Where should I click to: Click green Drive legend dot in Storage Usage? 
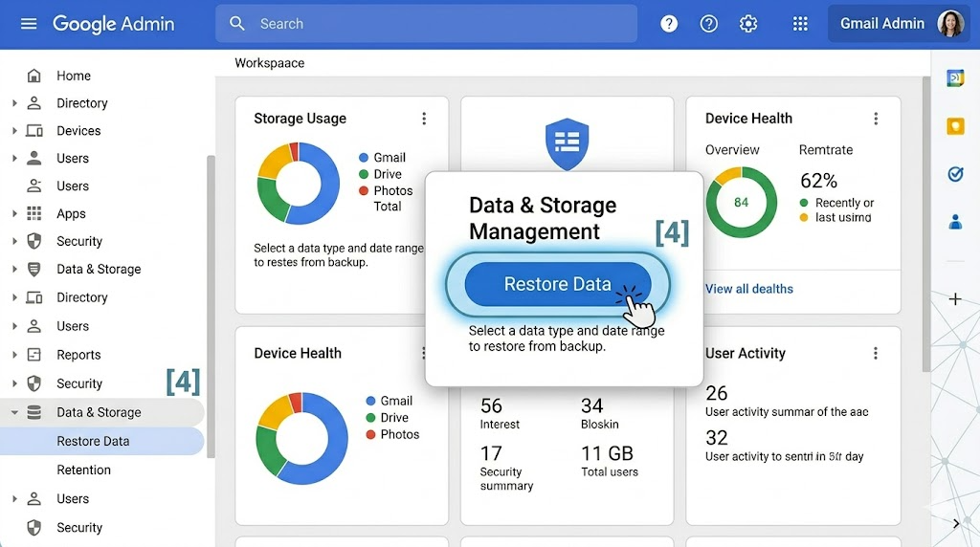pyautogui.click(x=363, y=174)
